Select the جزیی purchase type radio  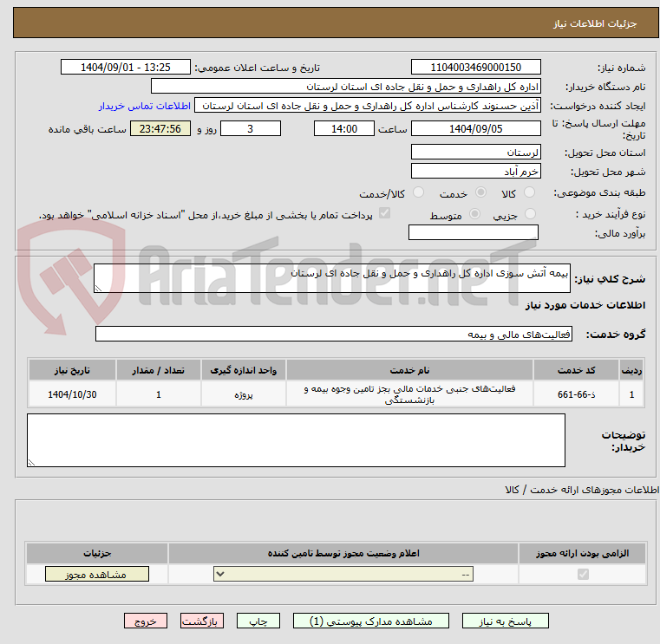(x=531, y=214)
